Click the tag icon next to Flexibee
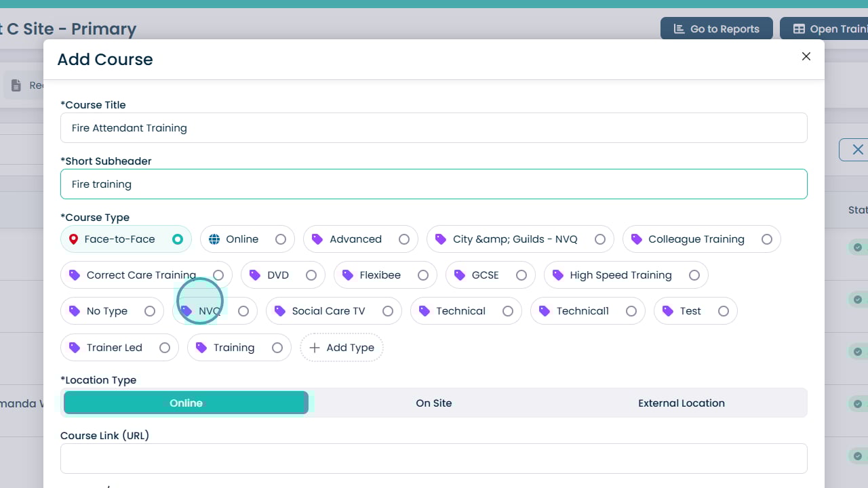 click(x=348, y=275)
